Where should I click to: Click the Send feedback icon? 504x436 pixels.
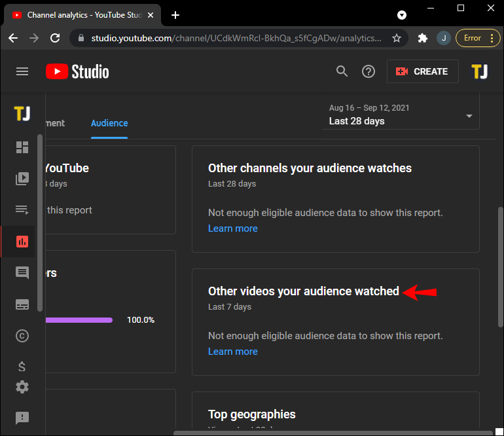pos(22,418)
